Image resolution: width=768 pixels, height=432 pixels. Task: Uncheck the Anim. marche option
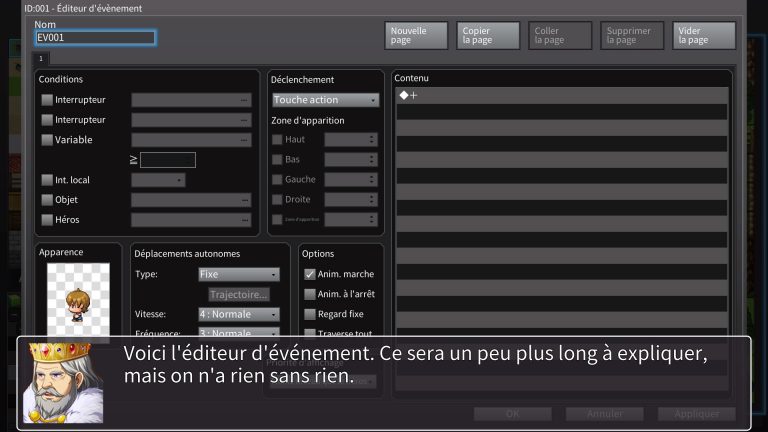click(310, 274)
